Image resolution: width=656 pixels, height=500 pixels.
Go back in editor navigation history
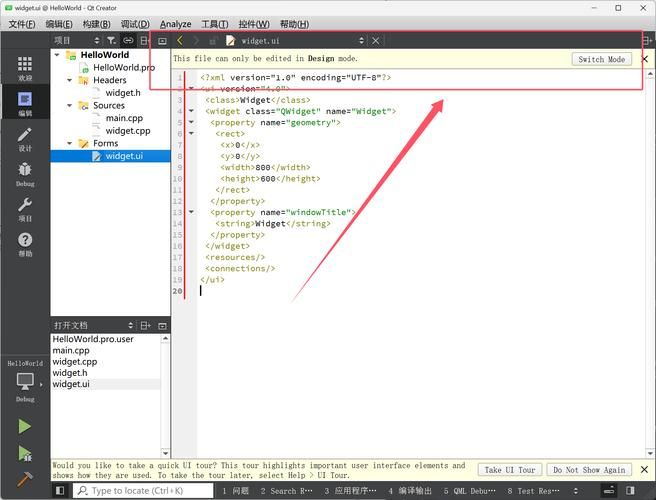tap(180, 41)
